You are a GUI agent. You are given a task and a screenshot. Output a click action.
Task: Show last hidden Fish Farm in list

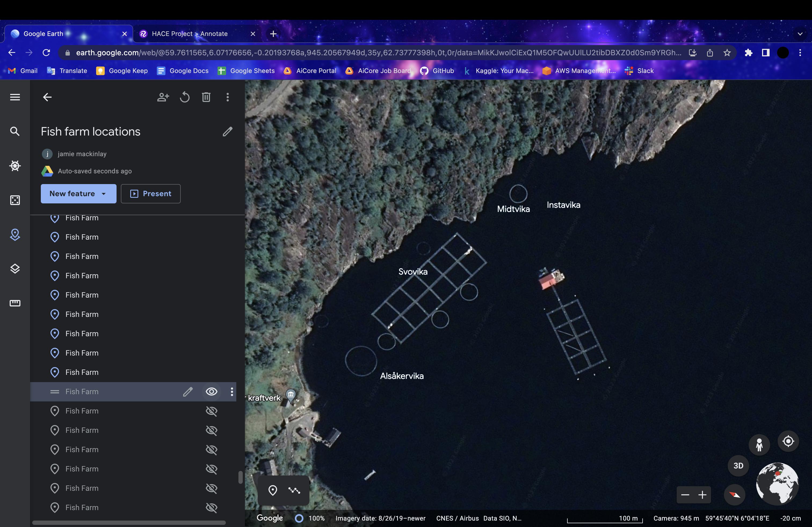click(x=212, y=508)
